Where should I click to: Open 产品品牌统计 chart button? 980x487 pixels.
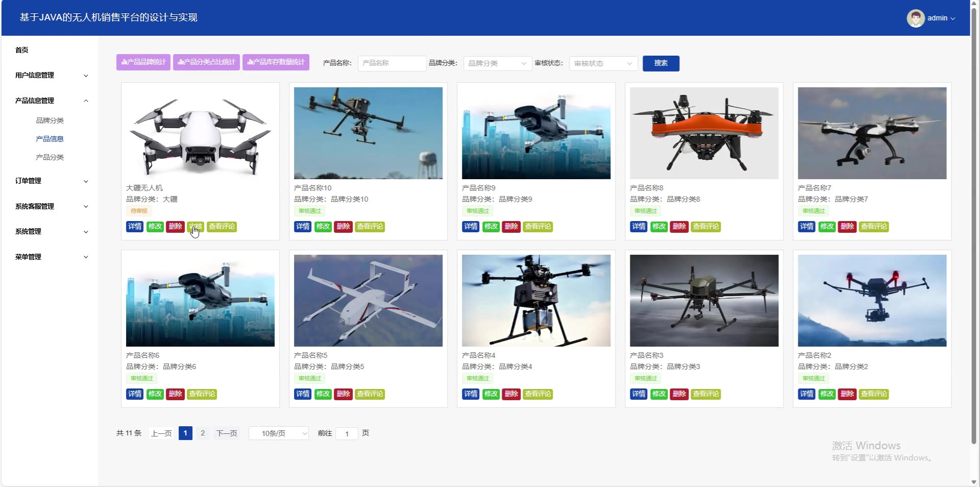(143, 62)
